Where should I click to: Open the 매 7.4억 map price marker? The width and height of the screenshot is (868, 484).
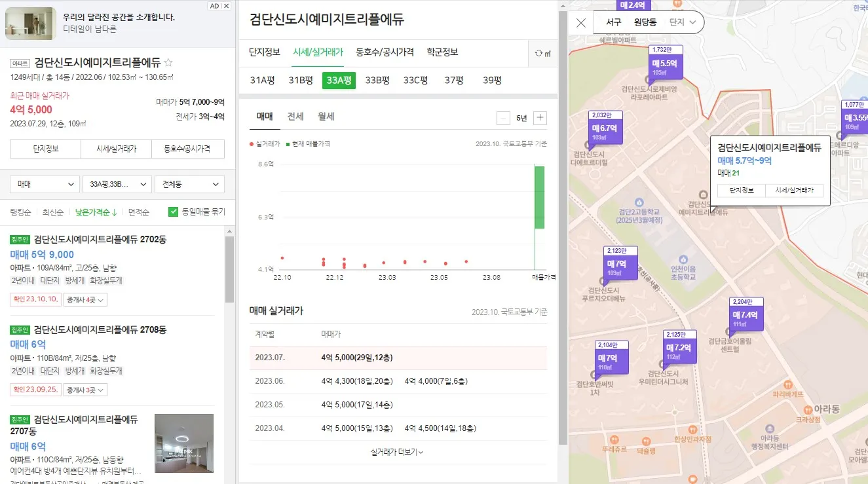pyautogui.click(x=745, y=316)
